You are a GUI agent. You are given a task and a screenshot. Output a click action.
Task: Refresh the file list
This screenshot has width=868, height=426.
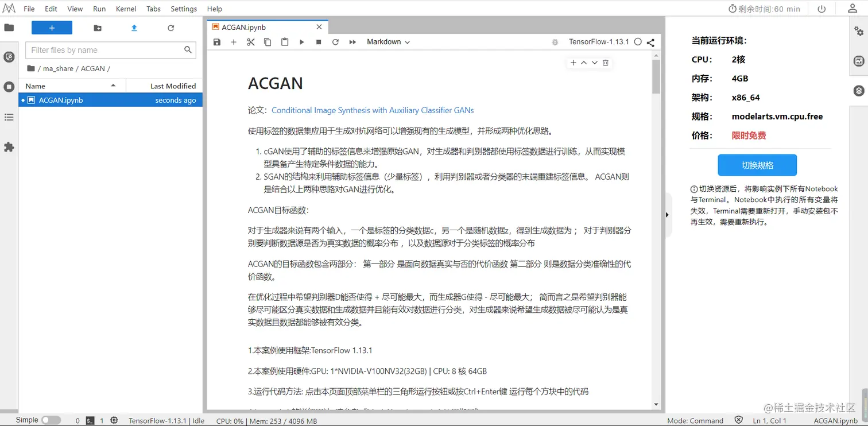pyautogui.click(x=170, y=28)
